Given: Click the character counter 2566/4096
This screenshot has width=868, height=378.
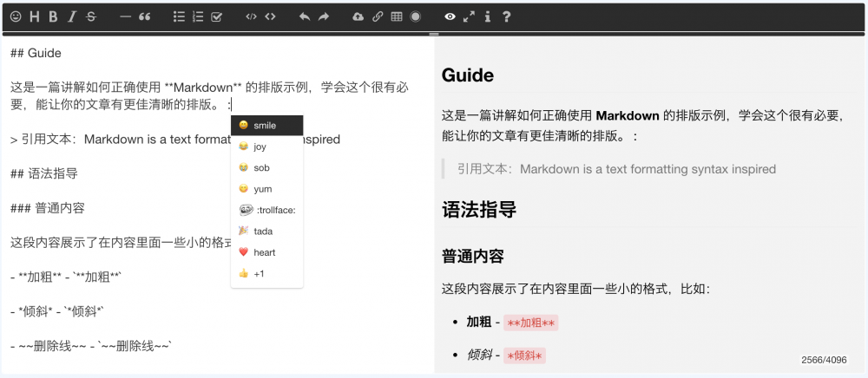Looking at the screenshot, I should 825,360.
